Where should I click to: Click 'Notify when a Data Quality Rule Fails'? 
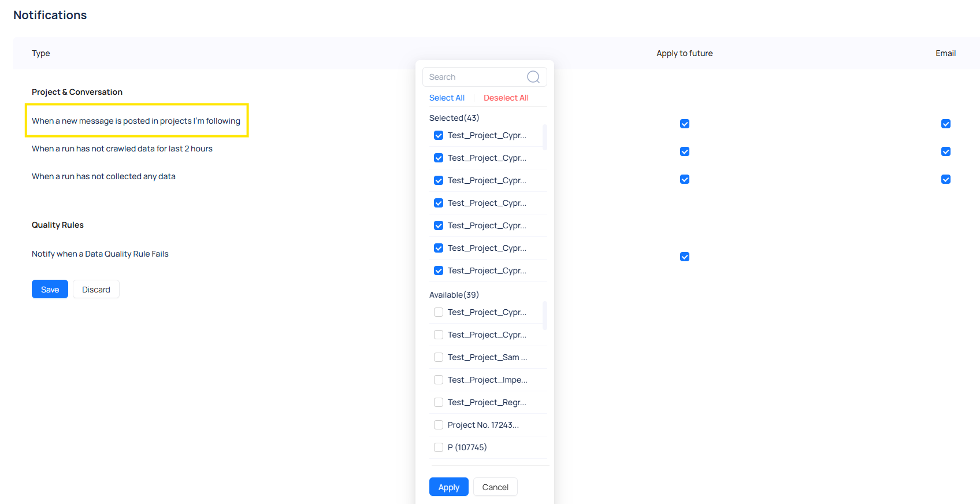(x=100, y=254)
